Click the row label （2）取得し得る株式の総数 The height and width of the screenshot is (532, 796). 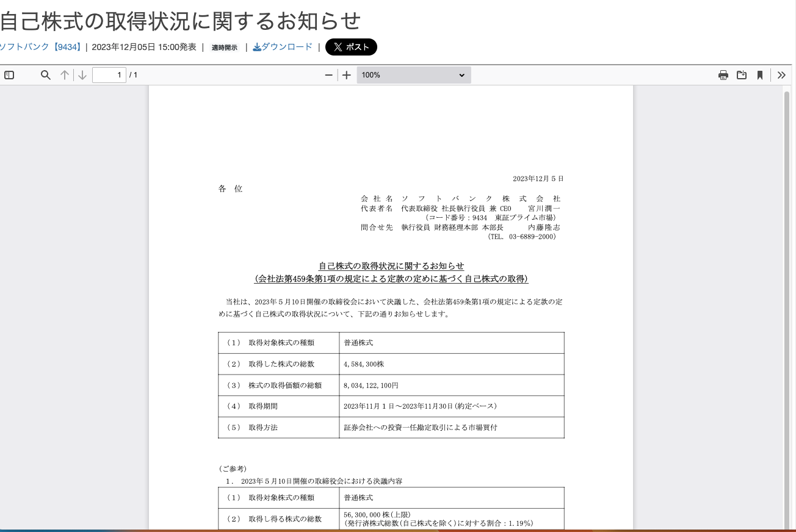coord(273,519)
